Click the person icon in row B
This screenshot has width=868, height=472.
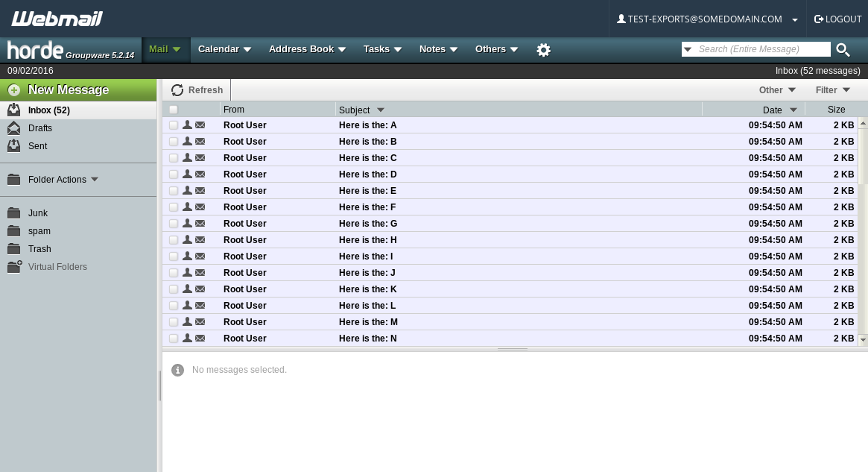pyautogui.click(x=188, y=141)
